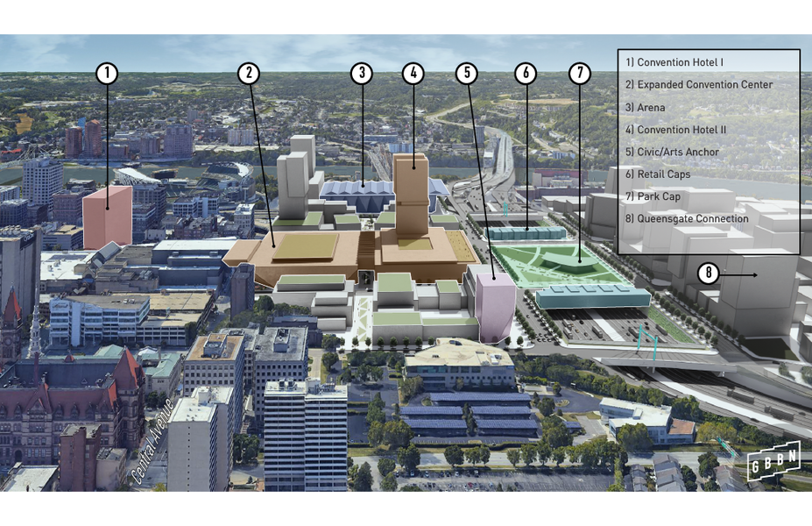Select legend entry '3) Arena'

point(645,107)
